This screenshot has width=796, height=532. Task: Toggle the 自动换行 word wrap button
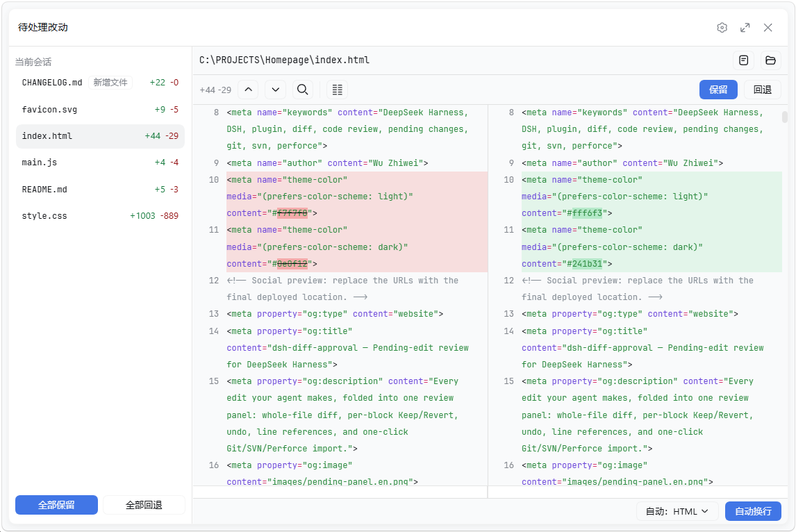pos(753,511)
